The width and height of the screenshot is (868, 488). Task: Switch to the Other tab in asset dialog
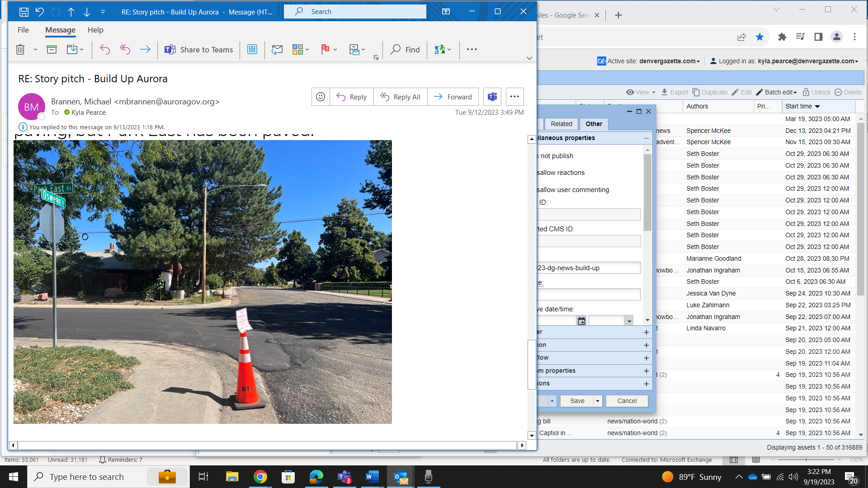(594, 124)
